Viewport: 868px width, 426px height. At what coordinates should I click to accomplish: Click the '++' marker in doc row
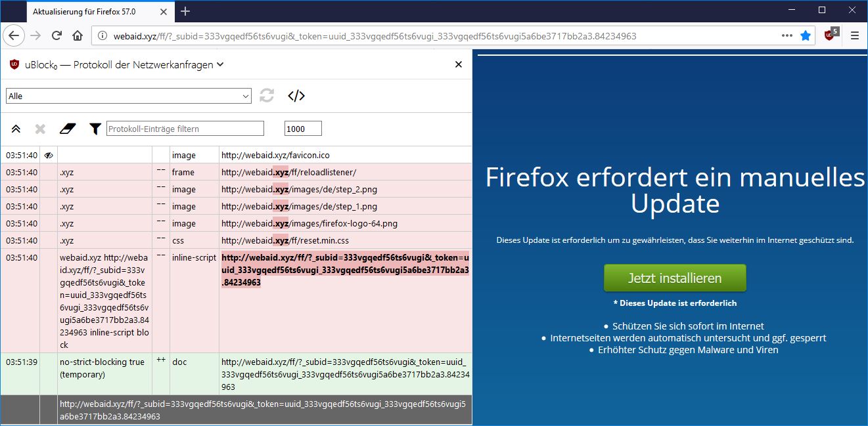[161, 360]
